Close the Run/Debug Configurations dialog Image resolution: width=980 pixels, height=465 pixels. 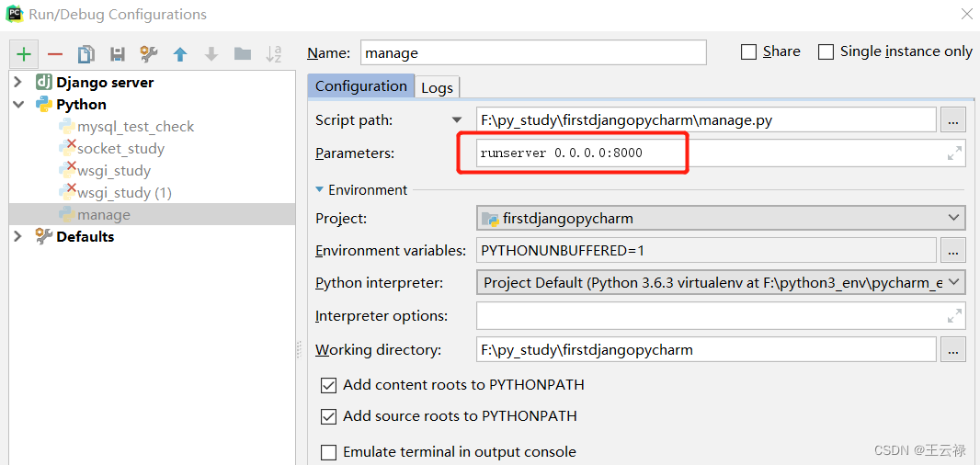[965, 14]
